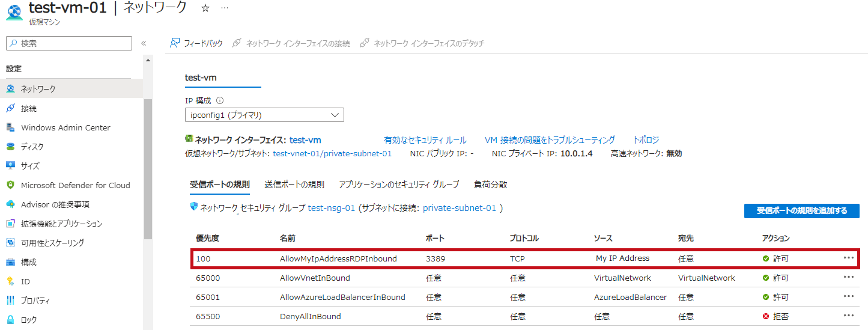The image size is (868, 330).
Task: Click the フィードバック button
Action: [x=196, y=43]
